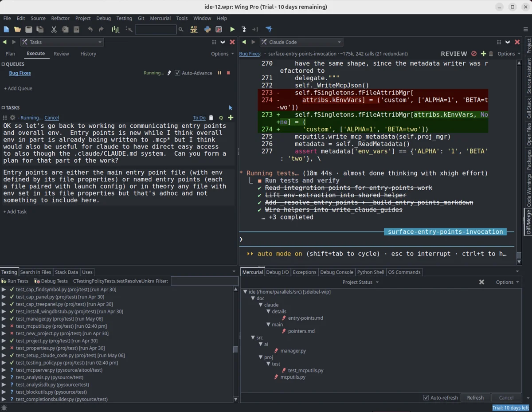
Task: Open the Mercurial panel Options dropdown
Action: (x=507, y=282)
